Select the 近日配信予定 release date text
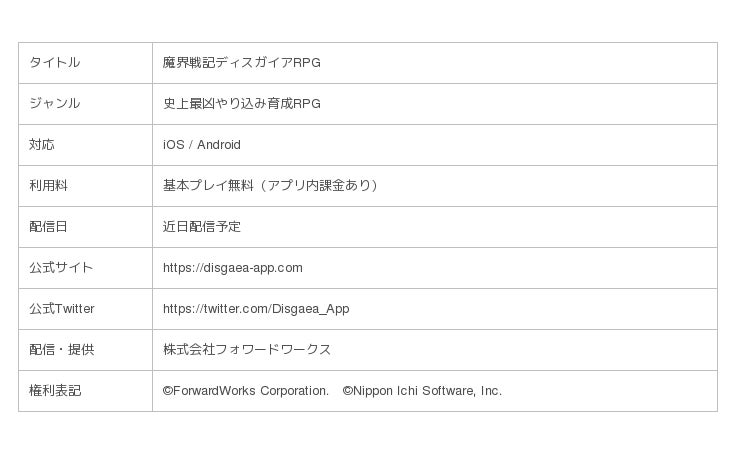Viewport: 740px width, 452px height. 202,227
